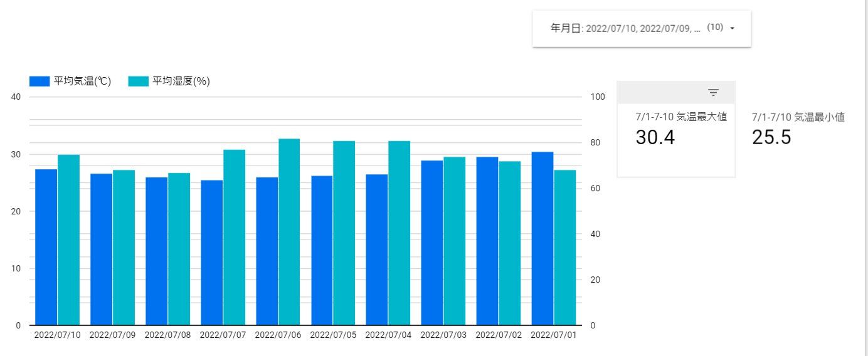868x356 pixels.
Task: Click the caret arrow beside the (10) count
Action: tap(732, 28)
